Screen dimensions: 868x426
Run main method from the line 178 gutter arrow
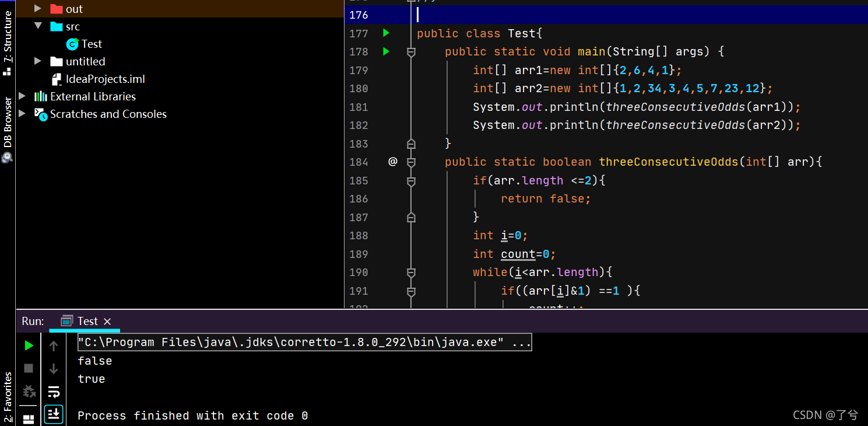(386, 52)
